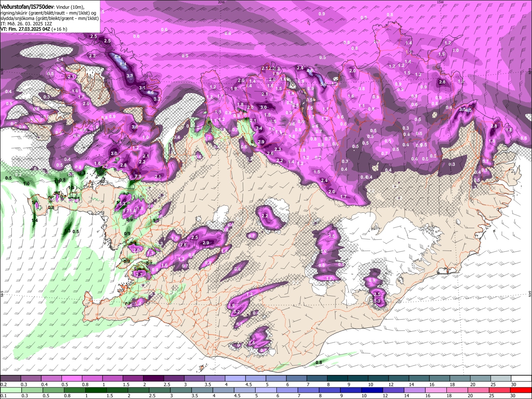Click the '3.1' precipitation value on the map
The width and height of the screenshot is (532, 399).
pos(142,88)
